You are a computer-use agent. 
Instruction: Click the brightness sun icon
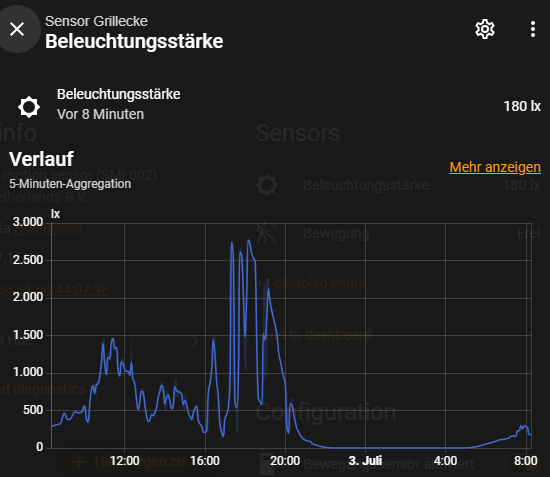pos(29,107)
